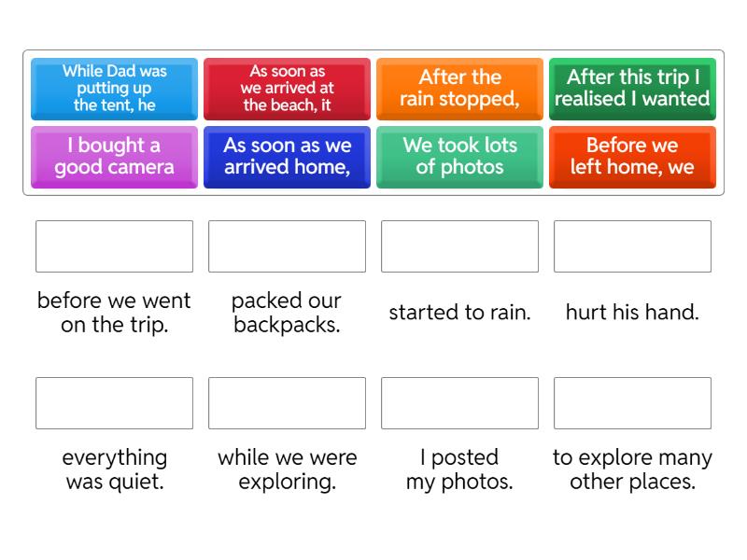Click the orange 'After the rain stopped,' tile
Image resolution: width=747 pixels, height=560 pixels.
coord(459,89)
